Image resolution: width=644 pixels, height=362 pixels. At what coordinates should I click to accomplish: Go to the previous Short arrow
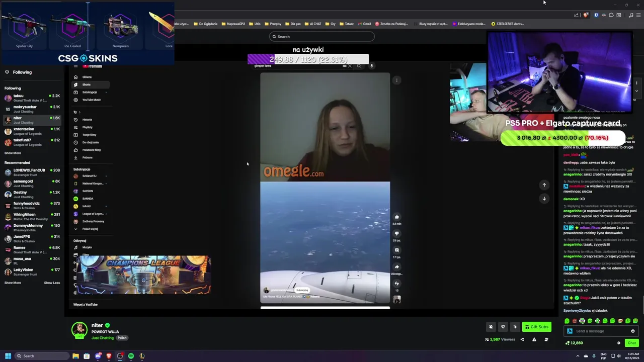coord(544,185)
